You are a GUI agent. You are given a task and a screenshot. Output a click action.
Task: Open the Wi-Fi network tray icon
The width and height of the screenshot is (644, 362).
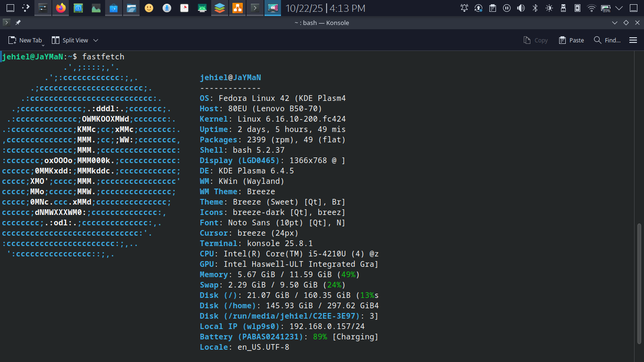[591, 8]
